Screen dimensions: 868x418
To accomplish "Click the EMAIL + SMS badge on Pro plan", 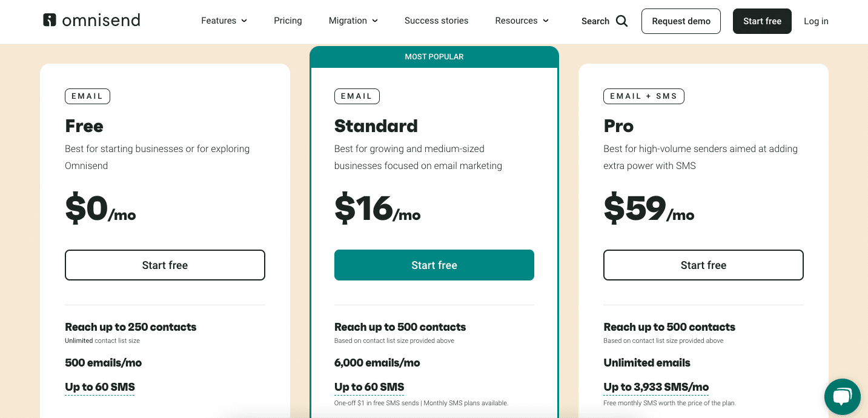I will pyautogui.click(x=643, y=96).
